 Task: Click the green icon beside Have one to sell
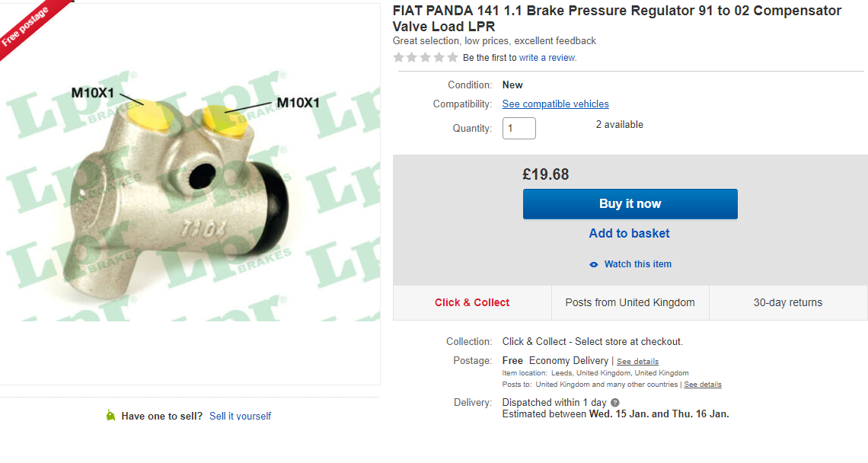tap(110, 416)
